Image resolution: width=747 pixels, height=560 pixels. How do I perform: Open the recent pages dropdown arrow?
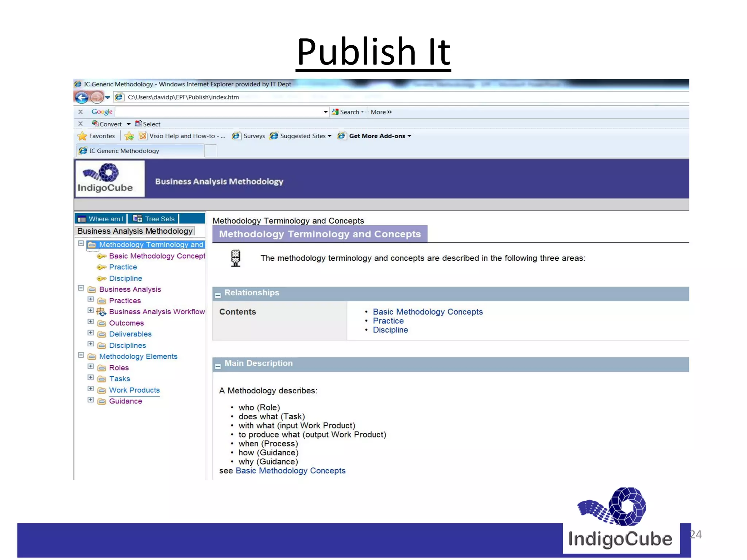108,97
